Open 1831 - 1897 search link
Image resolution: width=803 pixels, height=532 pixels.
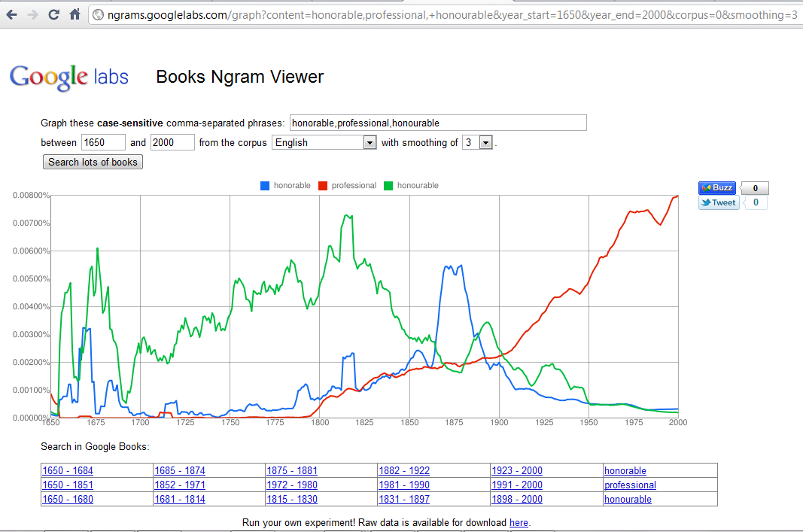click(404, 499)
